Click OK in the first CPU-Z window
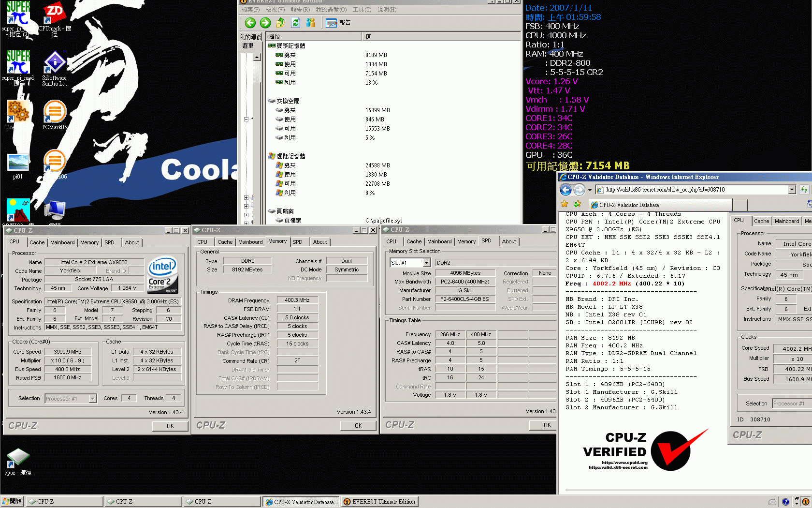This screenshot has width=812, height=508. (x=170, y=426)
